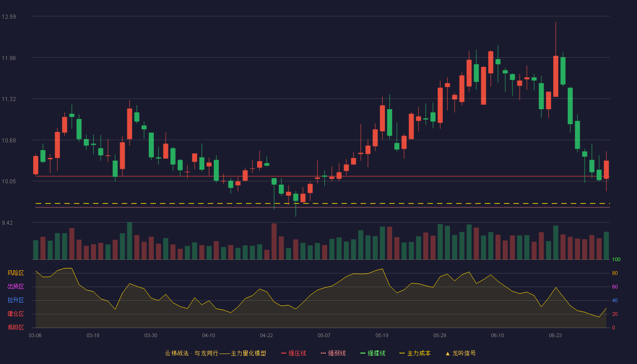This screenshot has height=364, width=637.
Task: Click the last red candlestick at chart's end
Action: coord(606,169)
